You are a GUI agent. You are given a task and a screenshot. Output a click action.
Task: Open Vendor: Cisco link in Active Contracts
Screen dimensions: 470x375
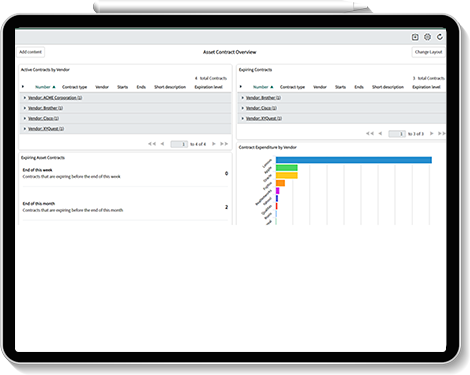pyautogui.click(x=43, y=118)
